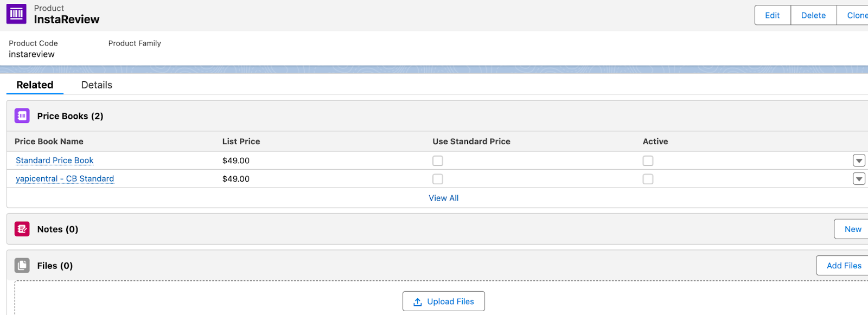868x315 pixels.
Task: Toggle Active checkbox for Standard Price Book
Action: coord(648,161)
